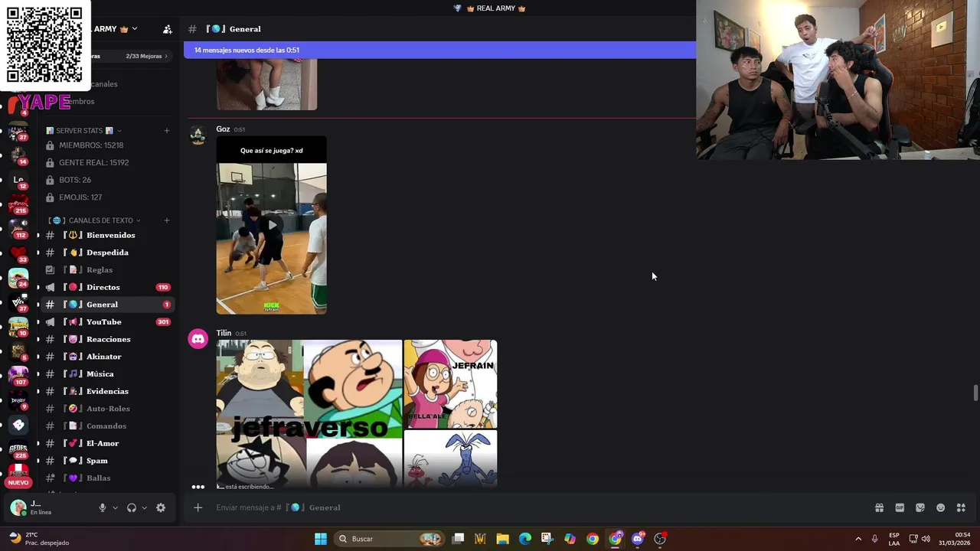Open the server icon with the 215 badge

point(18,204)
